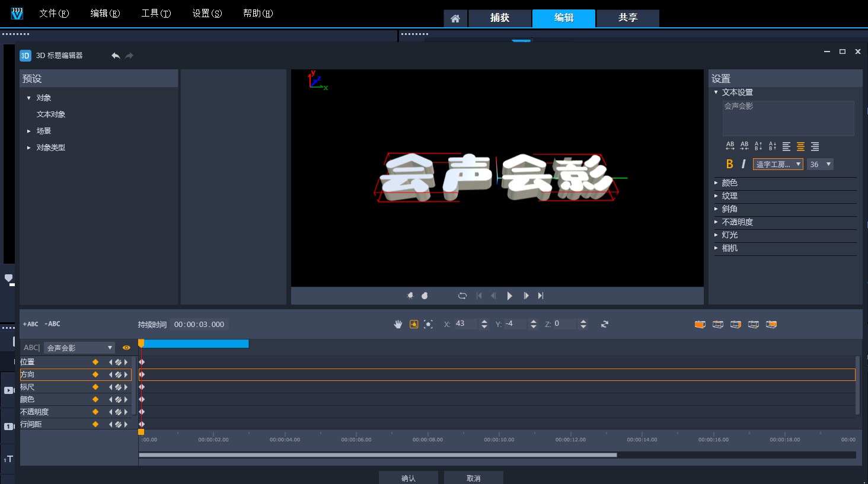Click the 确认 button
This screenshot has height=484, width=868.
(x=409, y=478)
